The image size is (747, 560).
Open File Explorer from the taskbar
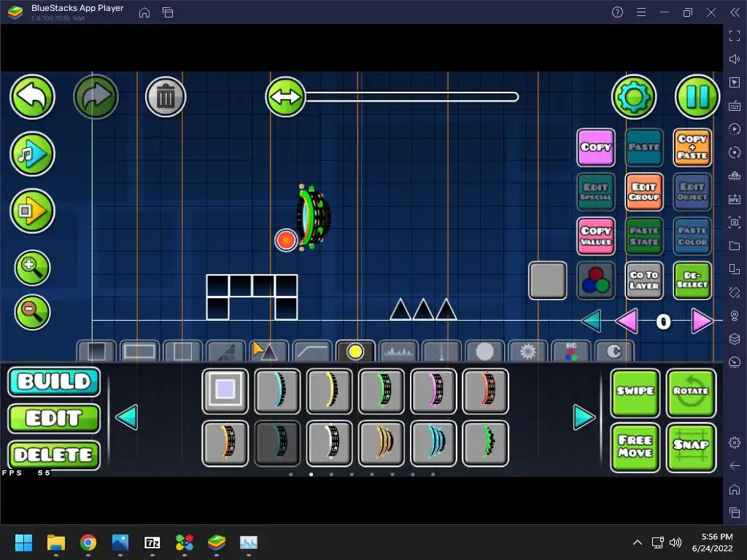coord(56,542)
